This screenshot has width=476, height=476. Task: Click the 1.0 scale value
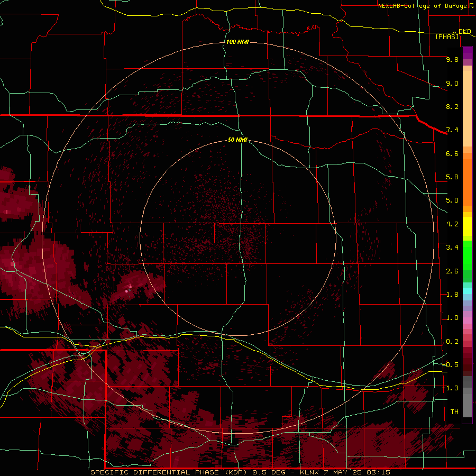point(452,318)
